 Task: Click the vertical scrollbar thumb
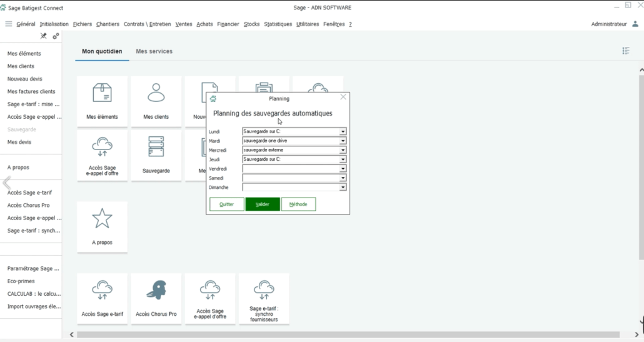[641, 166]
